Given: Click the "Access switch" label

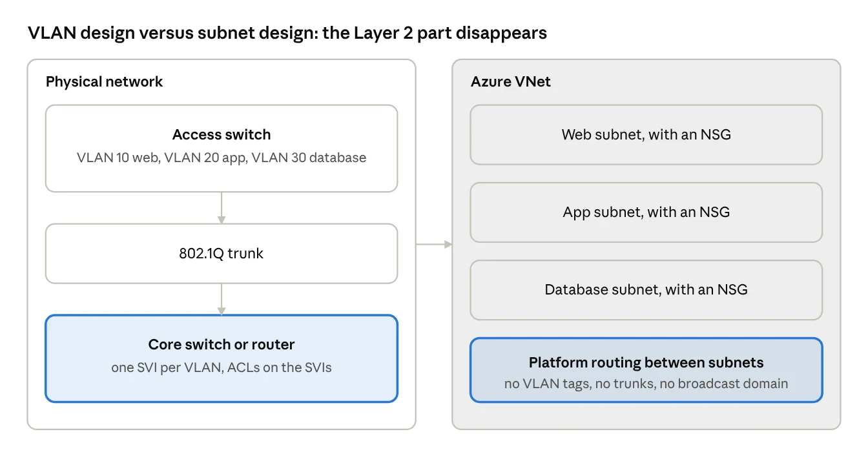Looking at the screenshot, I should (222, 135).
